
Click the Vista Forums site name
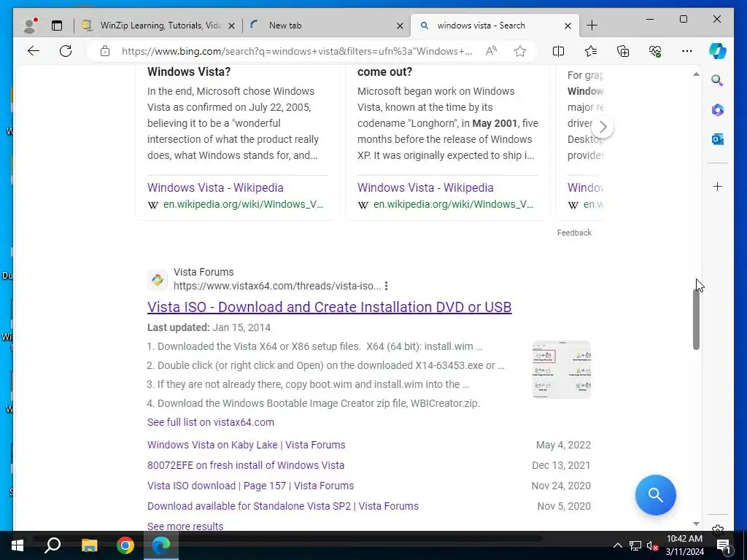pos(204,272)
